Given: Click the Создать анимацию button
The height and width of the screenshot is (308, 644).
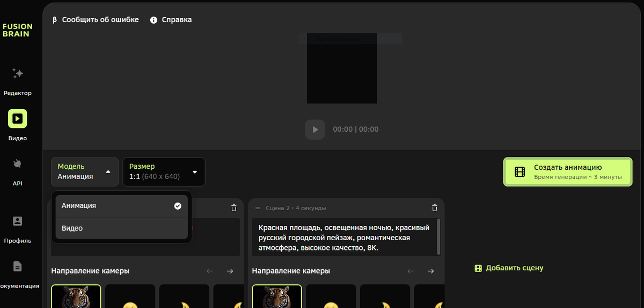Looking at the screenshot, I should point(568,172).
